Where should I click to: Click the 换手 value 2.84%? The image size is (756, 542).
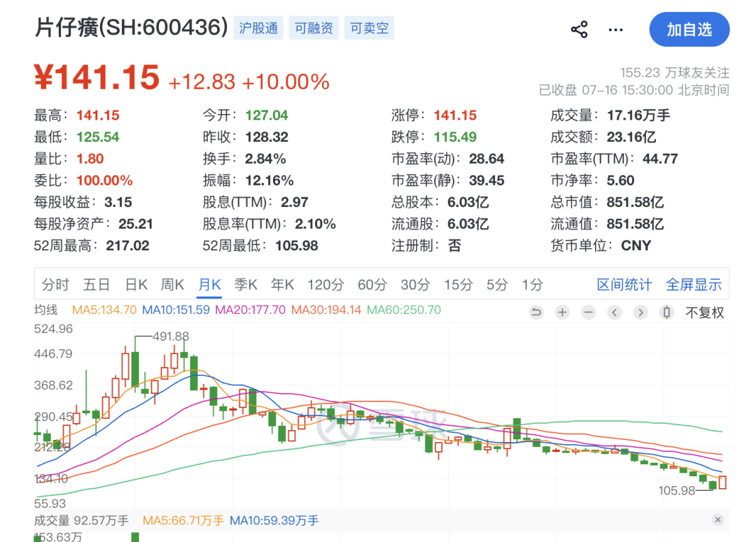tap(266, 159)
